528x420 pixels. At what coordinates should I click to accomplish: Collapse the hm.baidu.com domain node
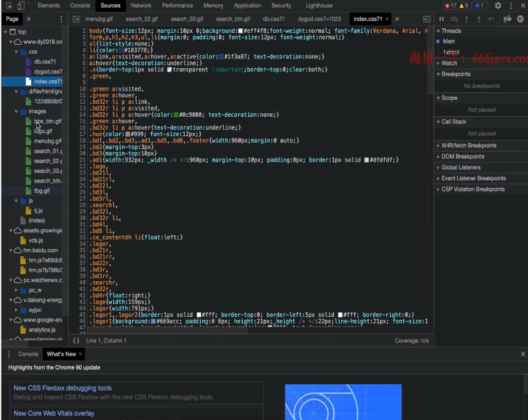coord(11,251)
